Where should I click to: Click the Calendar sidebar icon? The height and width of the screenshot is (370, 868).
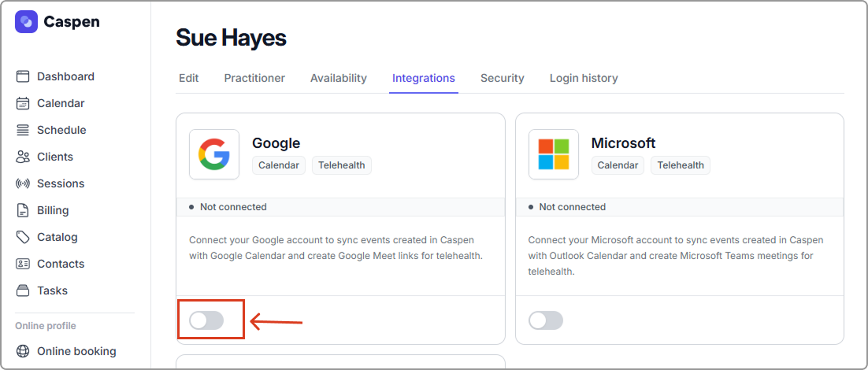click(x=23, y=103)
